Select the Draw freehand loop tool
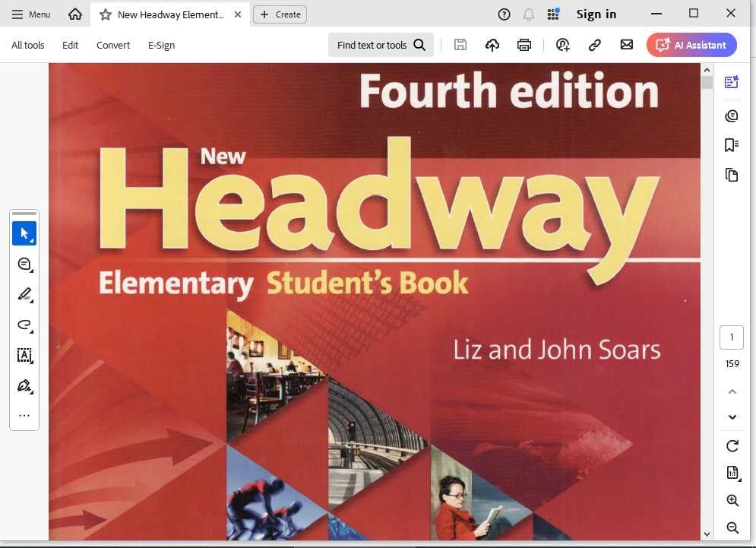This screenshot has width=756, height=548. pyautogui.click(x=24, y=325)
